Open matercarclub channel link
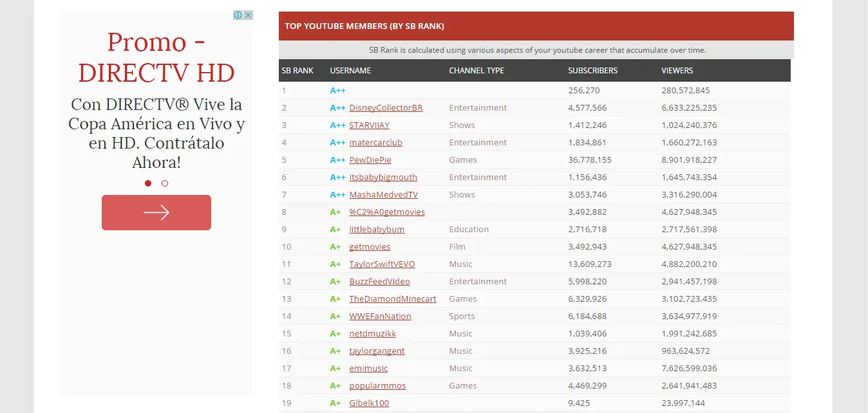The image size is (868, 413). pos(375,142)
